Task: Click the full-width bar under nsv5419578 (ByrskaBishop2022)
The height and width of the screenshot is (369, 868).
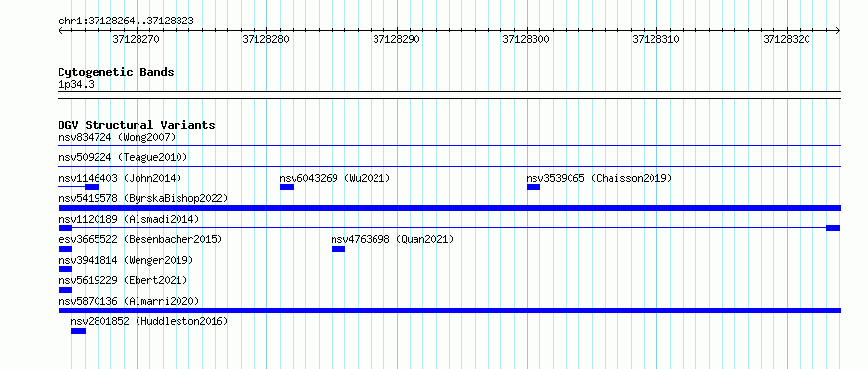Action: (450, 208)
